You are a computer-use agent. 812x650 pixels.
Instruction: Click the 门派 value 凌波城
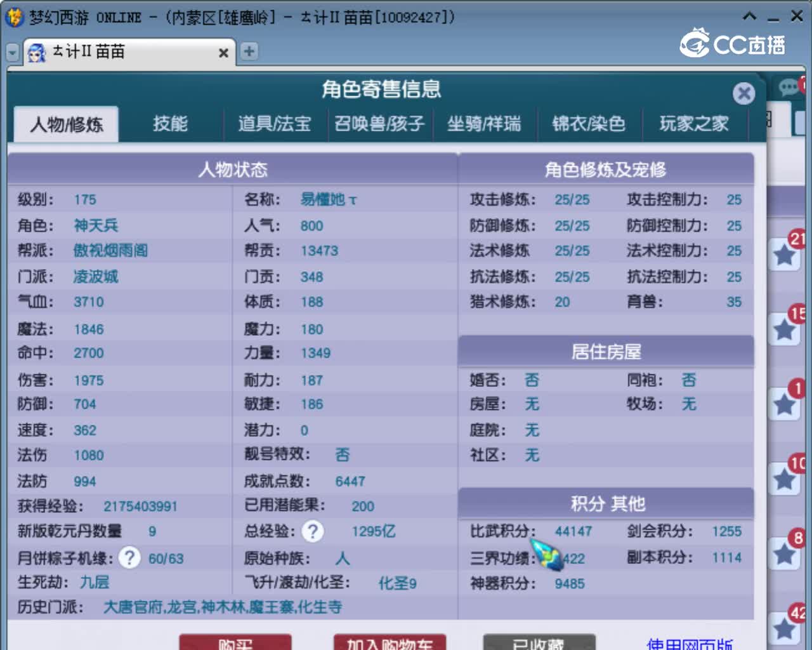pyautogui.click(x=96, y=277)
